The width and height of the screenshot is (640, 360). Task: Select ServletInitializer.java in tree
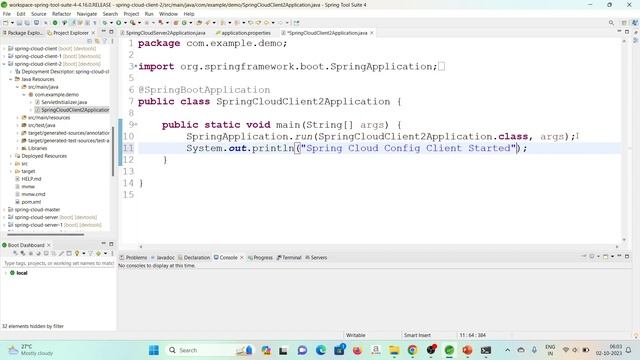(64, 102)
